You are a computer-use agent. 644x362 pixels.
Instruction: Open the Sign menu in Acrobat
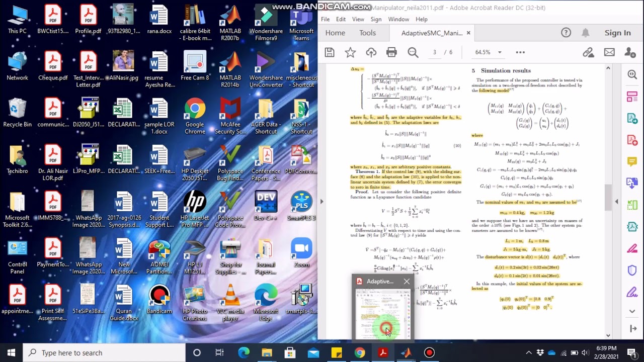point(376,19)
